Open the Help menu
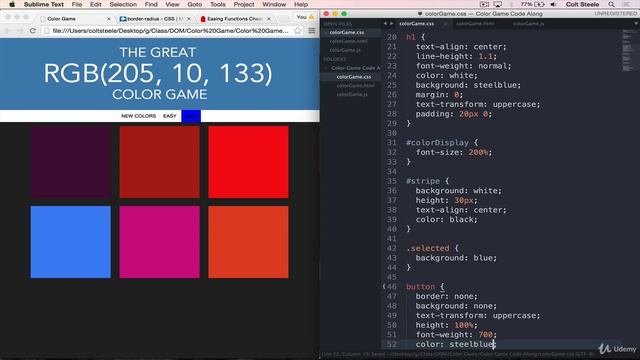 coord(301,4)
